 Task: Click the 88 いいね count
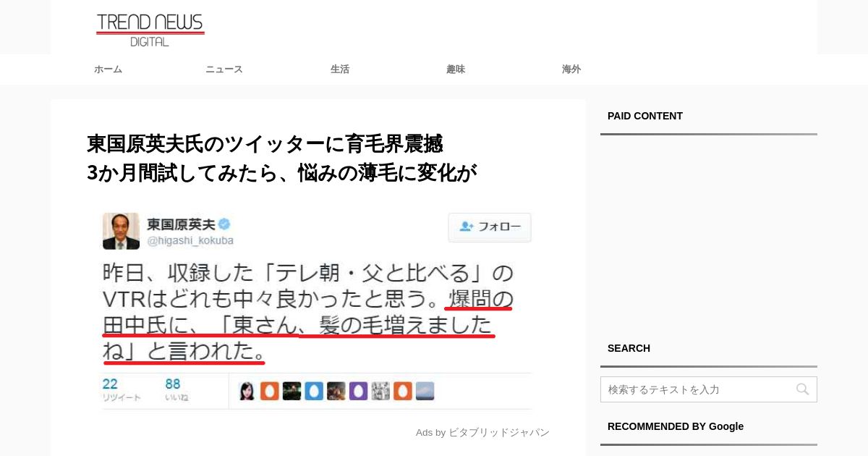[177, 389]
